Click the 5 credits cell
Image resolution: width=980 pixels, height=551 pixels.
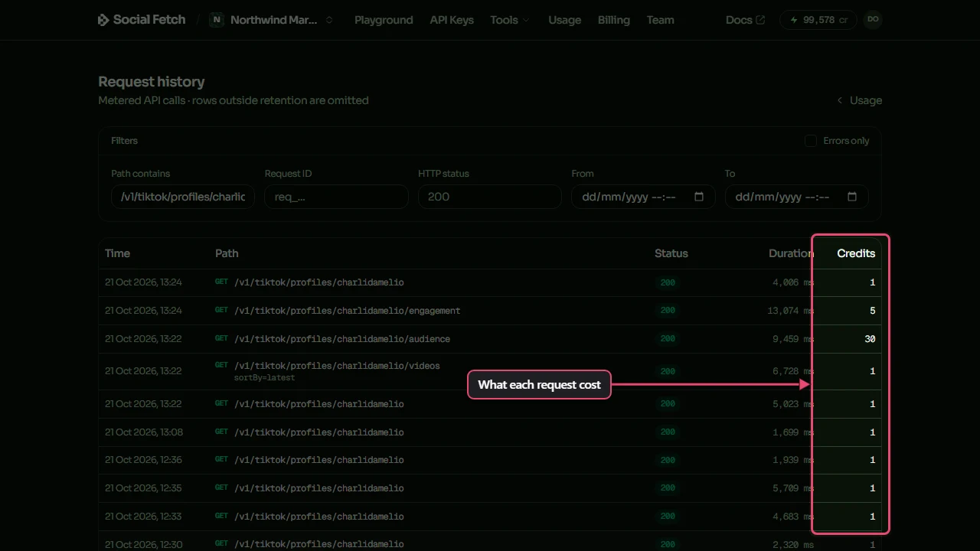click(x=872, y=311)
